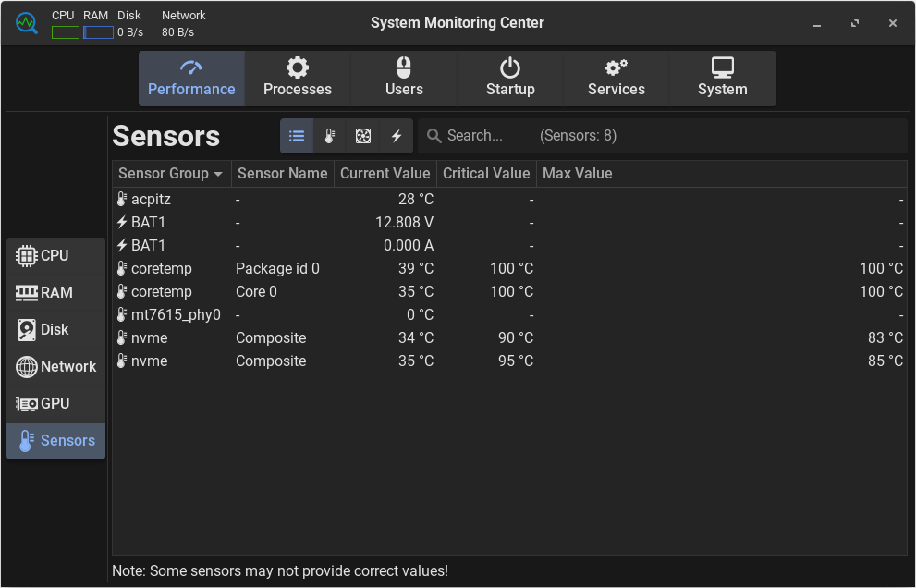Open the Network performance page

55,367
